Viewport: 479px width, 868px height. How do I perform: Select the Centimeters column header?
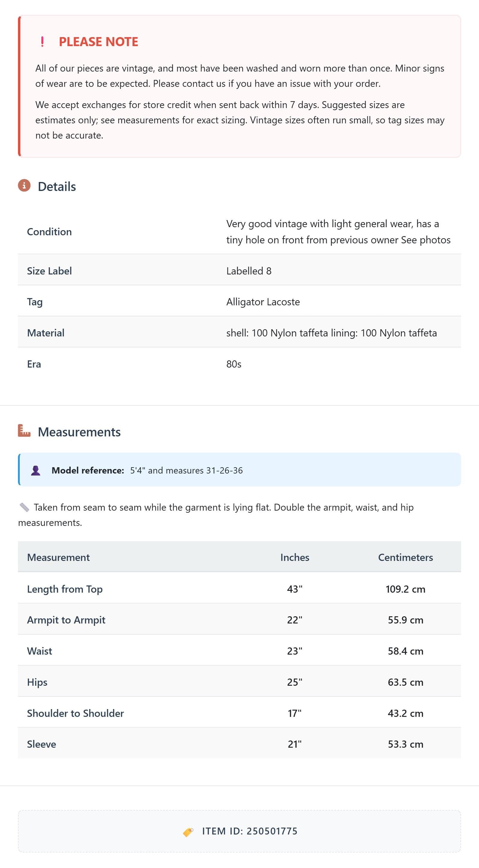(x=406, y=557)
